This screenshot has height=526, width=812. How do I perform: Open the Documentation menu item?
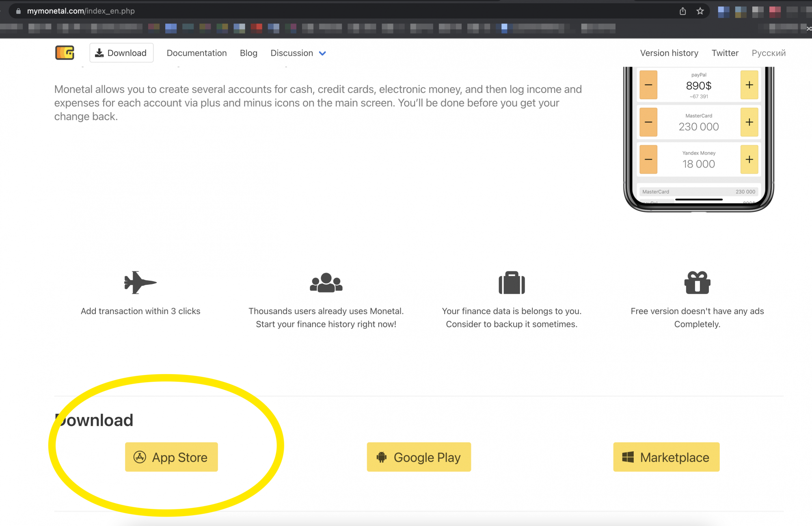point(197,53)
